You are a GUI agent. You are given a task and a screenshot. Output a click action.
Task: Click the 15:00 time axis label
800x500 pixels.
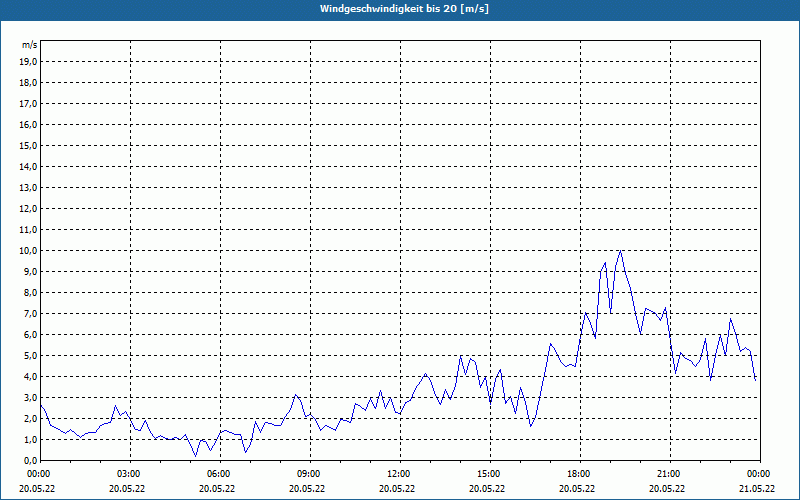[490, 474]
